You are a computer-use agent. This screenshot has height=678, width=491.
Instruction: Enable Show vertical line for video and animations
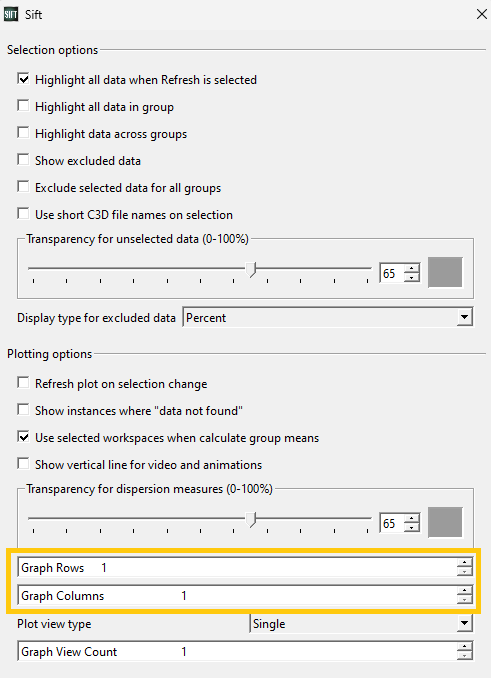click(23, 464)
